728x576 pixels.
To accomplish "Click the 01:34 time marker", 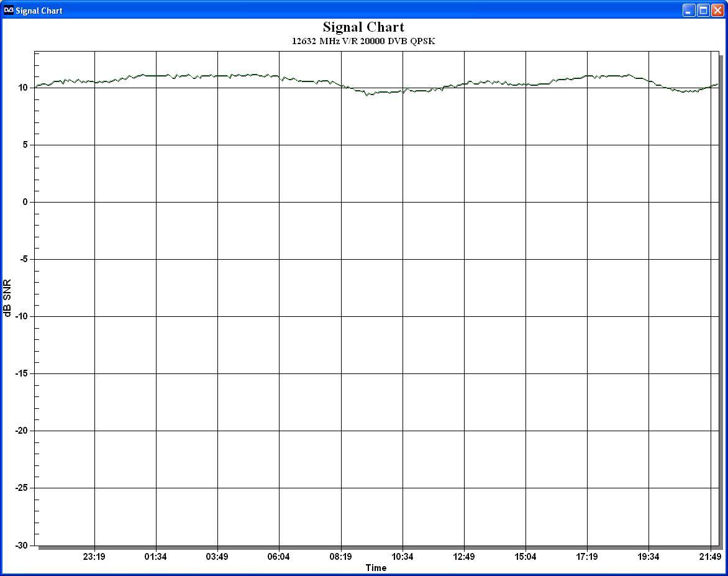I will [155, 557].
